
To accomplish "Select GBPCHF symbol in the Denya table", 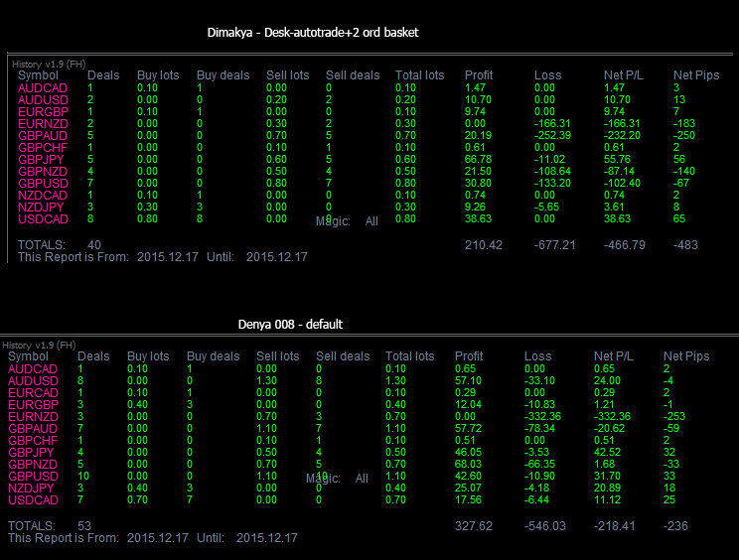I will 33,441.
